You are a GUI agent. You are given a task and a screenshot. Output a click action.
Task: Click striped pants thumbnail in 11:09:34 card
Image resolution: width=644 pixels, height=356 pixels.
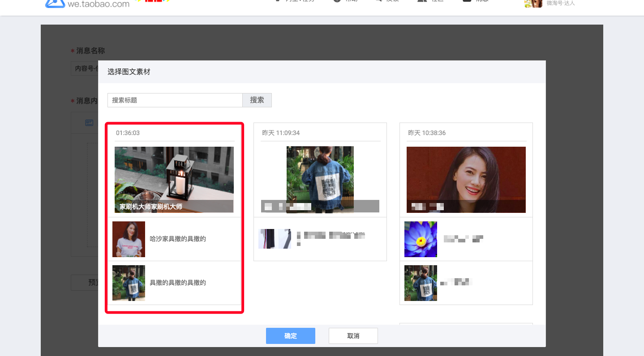click(275, 239)
